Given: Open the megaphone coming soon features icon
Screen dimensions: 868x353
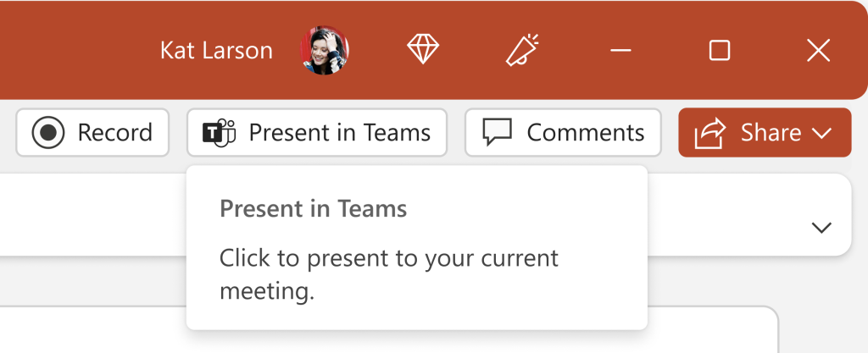Looking at the screenshot, I should pos(523,51).
